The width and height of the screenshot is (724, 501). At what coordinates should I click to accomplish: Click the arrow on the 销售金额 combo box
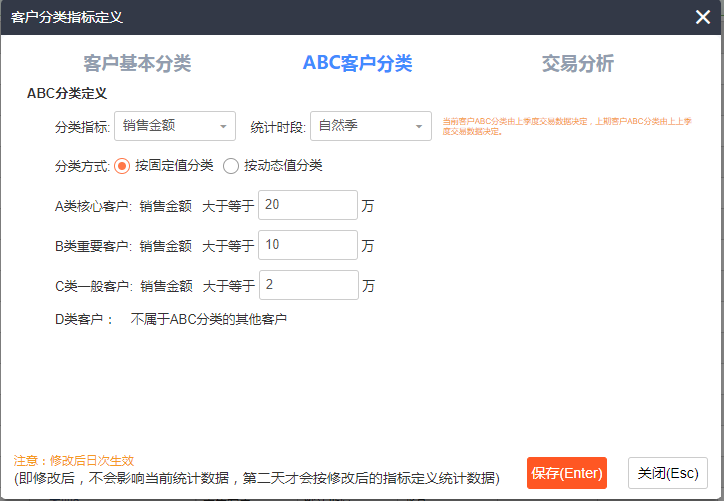(x=221, y=126)
